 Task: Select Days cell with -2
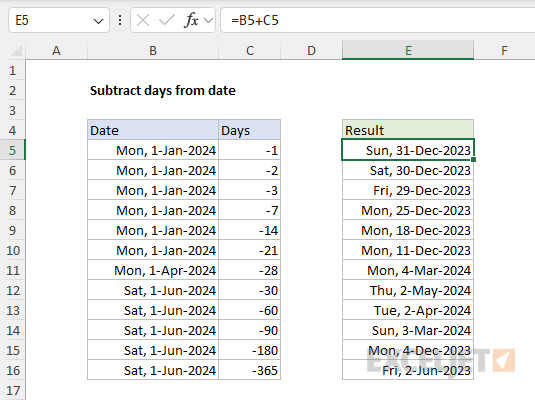pos(250,170)
